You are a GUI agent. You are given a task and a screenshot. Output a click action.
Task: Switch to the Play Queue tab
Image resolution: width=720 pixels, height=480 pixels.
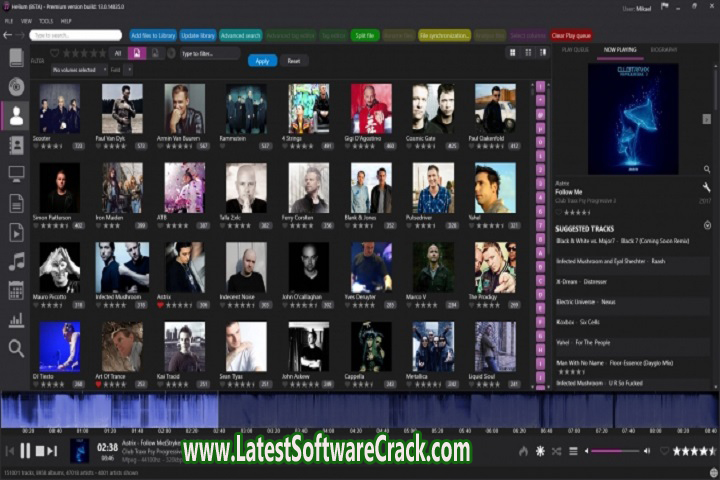[x=575, y=48]
